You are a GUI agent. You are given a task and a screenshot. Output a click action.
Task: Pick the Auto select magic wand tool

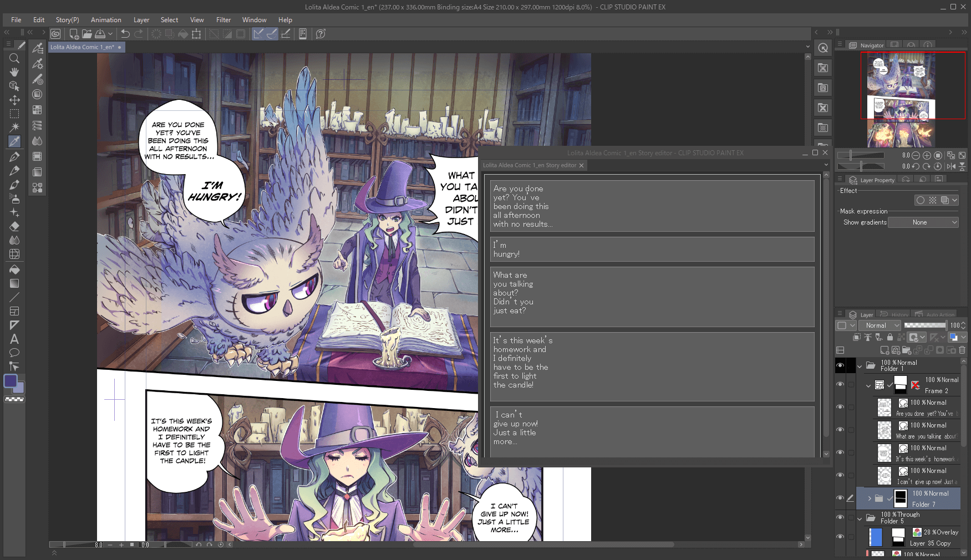click(x=14, y=128)
